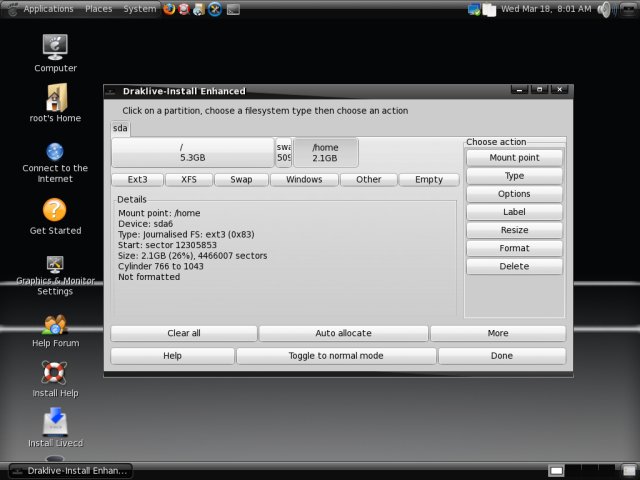Viewport: 640px width, 480px height.
Task: Select the sda disk tab
Action: [120, 129]
